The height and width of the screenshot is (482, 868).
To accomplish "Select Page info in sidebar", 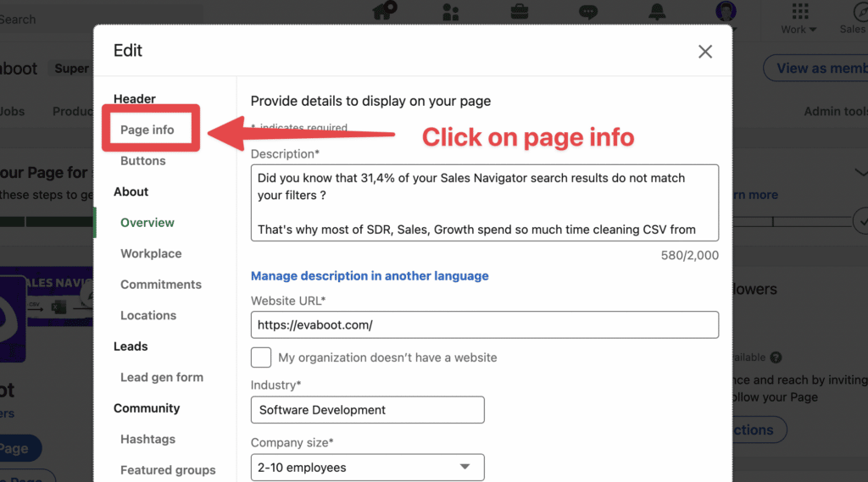I will (x=147, y=130).
